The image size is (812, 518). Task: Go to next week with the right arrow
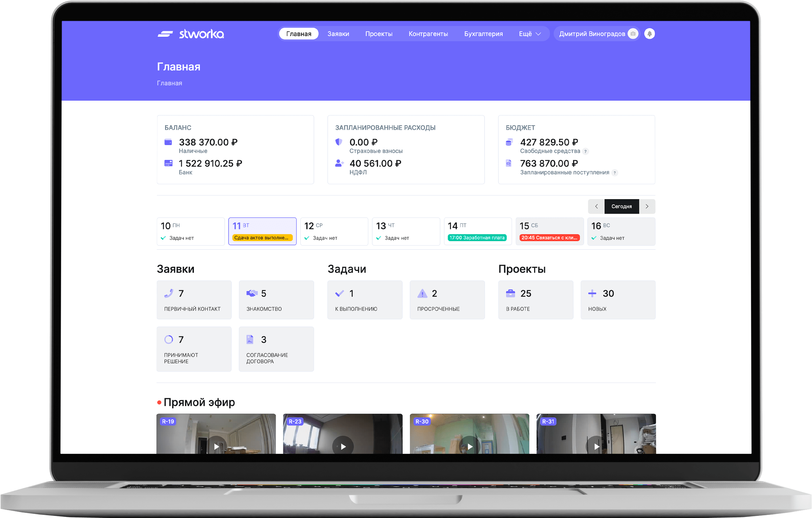pos(647,206)
